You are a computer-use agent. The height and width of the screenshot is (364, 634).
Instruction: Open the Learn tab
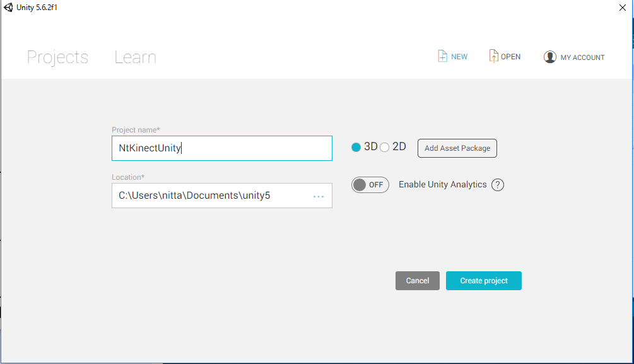click(135, 57)
